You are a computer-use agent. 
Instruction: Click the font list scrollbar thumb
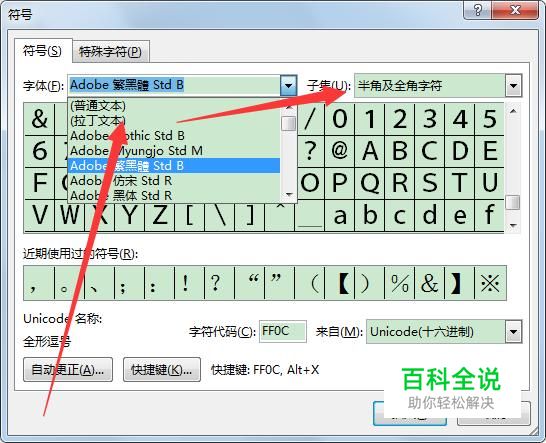point(289,124)
